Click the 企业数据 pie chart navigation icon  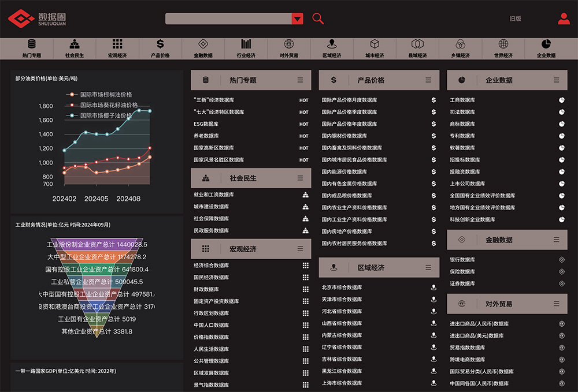coord(546,44)
